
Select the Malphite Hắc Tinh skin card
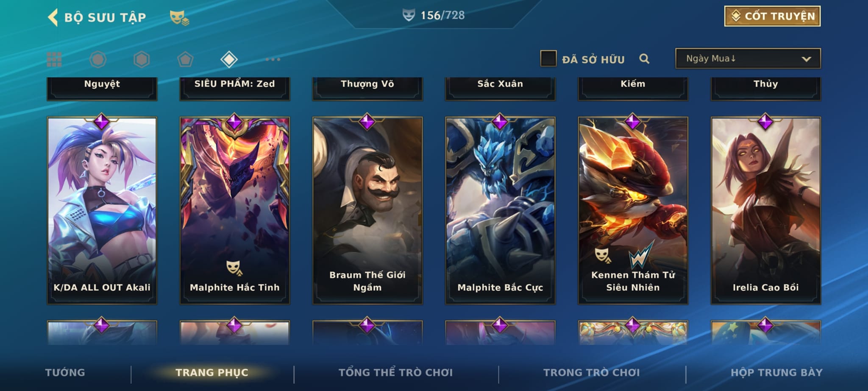(x=234, y=210)
